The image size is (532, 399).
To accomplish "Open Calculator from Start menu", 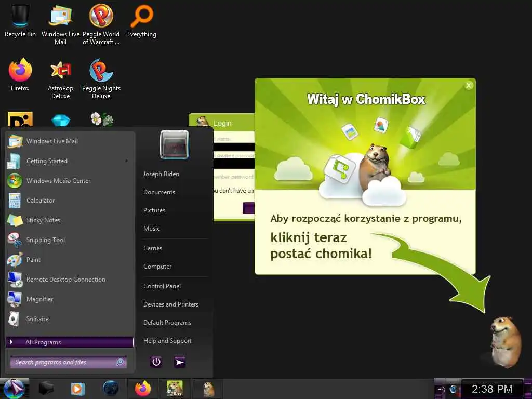I will [x=70, y=200].
